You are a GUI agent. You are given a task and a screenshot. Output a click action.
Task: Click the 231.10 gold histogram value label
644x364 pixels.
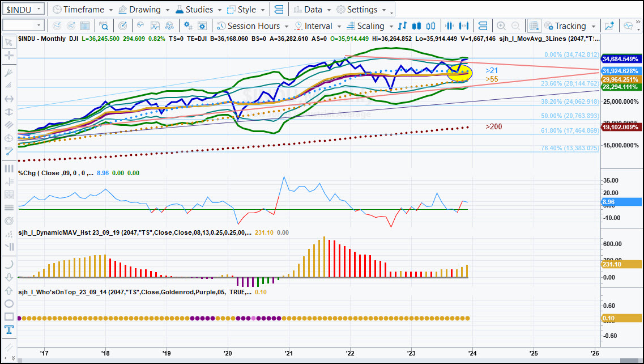tap(621, 264)
